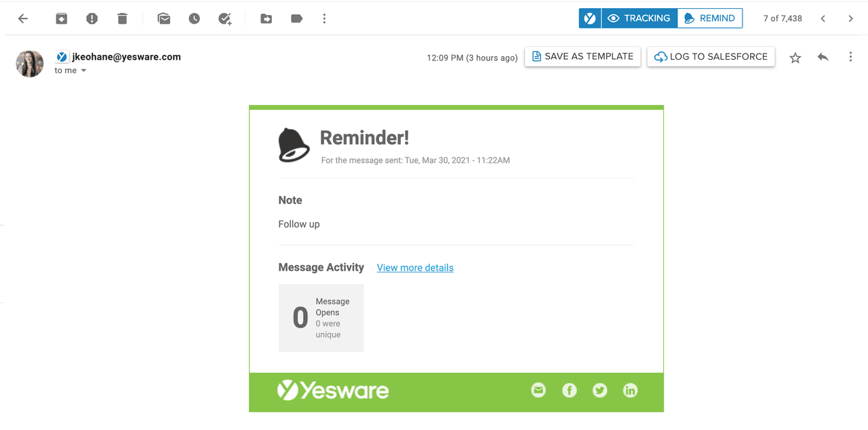
Task: Report the email as spam
Action: coord(92,18)
